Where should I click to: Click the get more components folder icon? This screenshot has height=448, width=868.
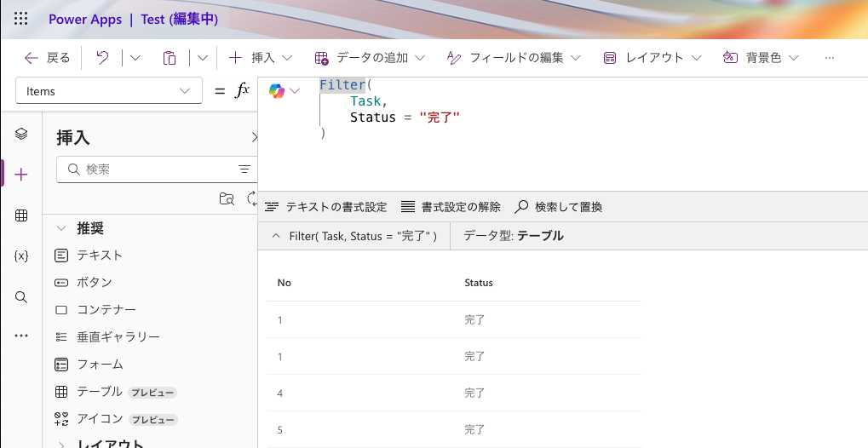click(x=227, y=198)
